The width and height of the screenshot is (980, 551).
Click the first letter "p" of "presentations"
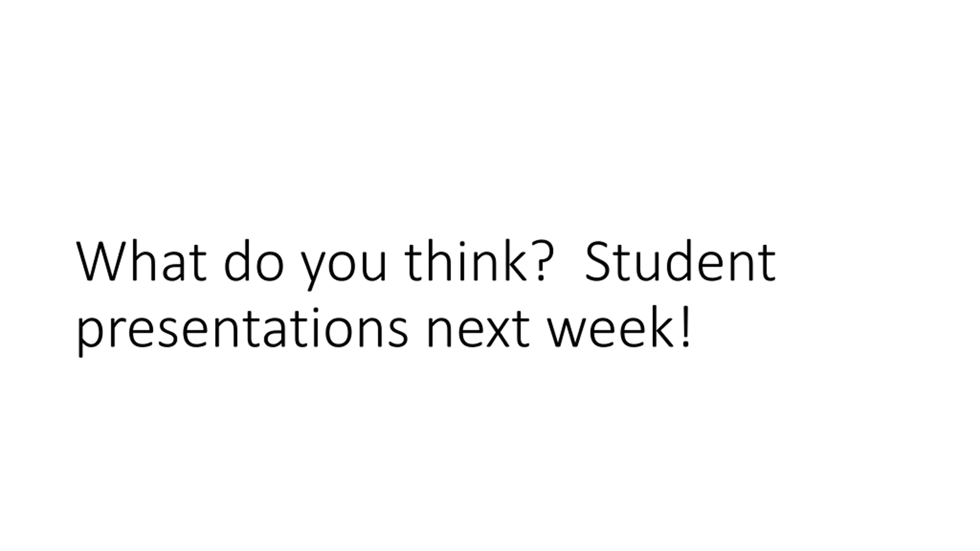click(x=90, y=332)
